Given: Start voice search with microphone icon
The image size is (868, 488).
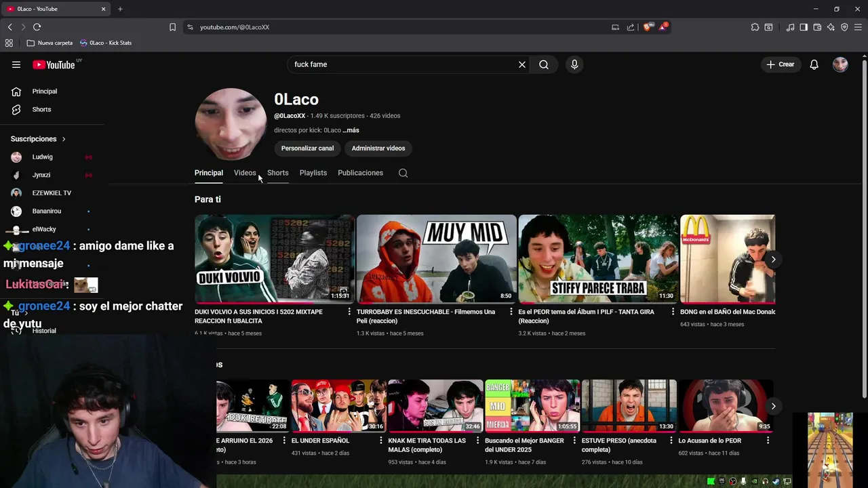Looking at the screenshot, I should pyautogui.click(x=574, y=64).
